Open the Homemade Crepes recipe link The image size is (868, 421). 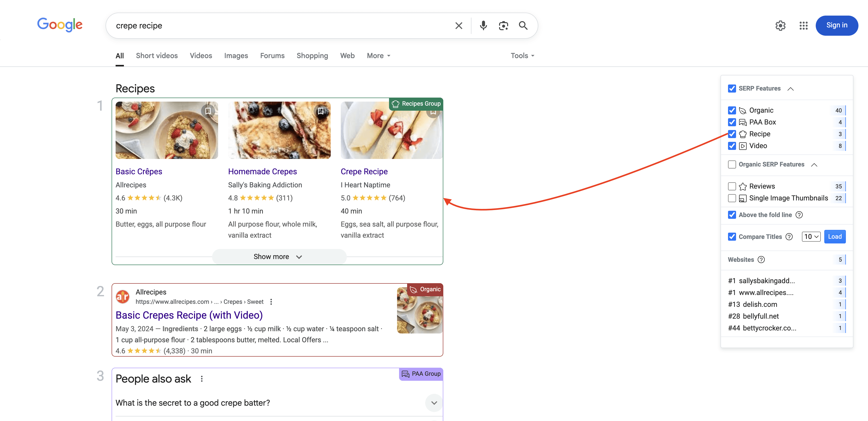tap(263, 172)
